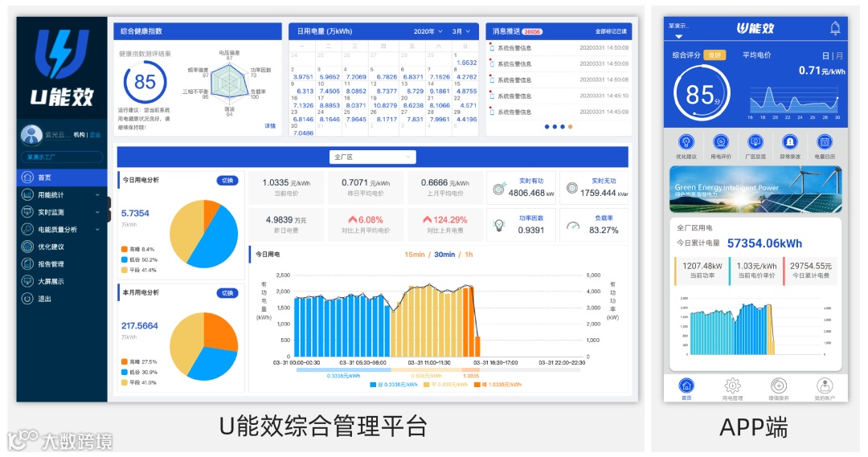Go to the orange page dot of 消息推送
This screenshot has height=457, width=868.
[570, 127]
